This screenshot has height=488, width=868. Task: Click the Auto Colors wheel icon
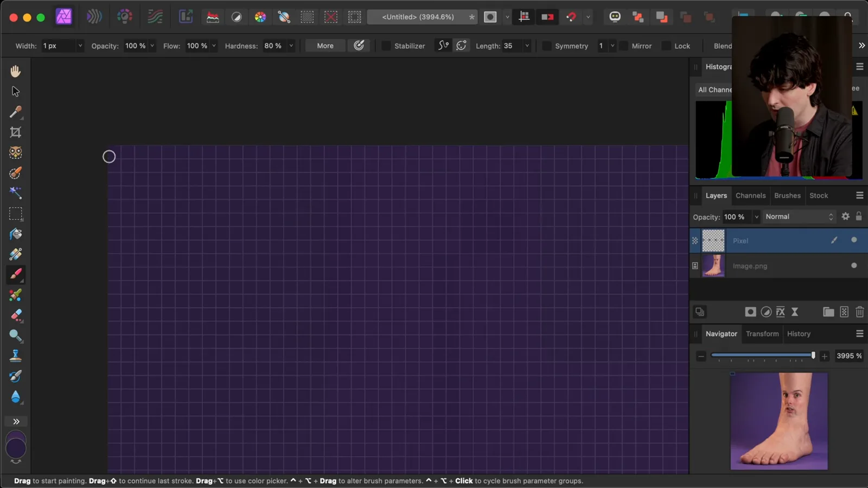pos(260,17)
